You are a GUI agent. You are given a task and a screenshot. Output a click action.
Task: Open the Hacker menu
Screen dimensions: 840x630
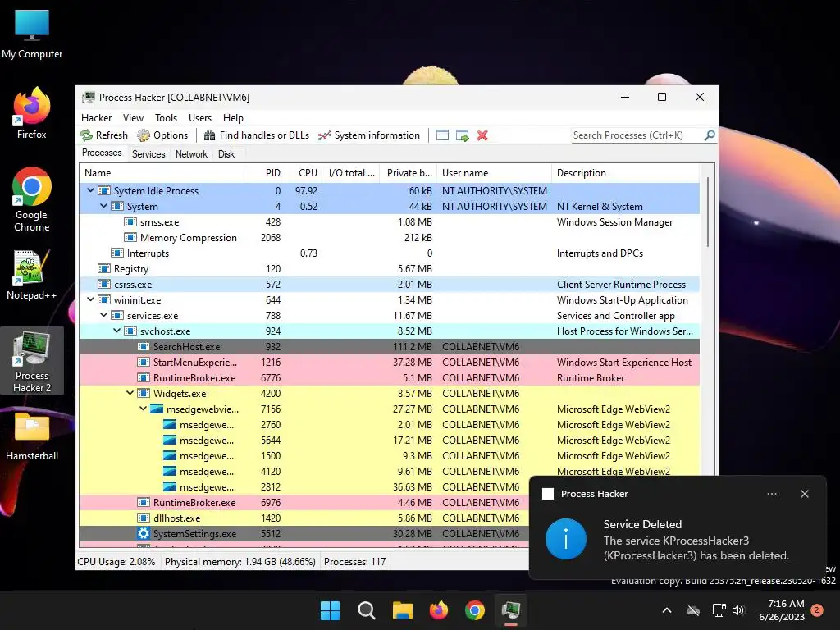pos(97,118)
